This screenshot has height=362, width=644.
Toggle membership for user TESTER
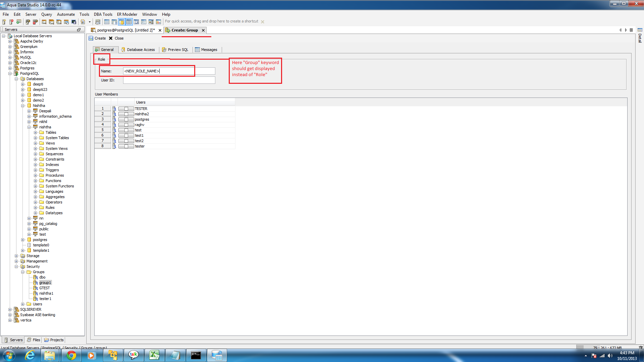tap(126, 109)
